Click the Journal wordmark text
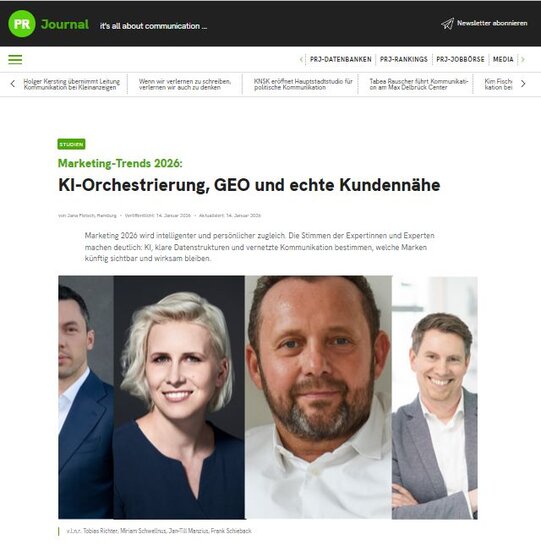 tap(65, 24)
